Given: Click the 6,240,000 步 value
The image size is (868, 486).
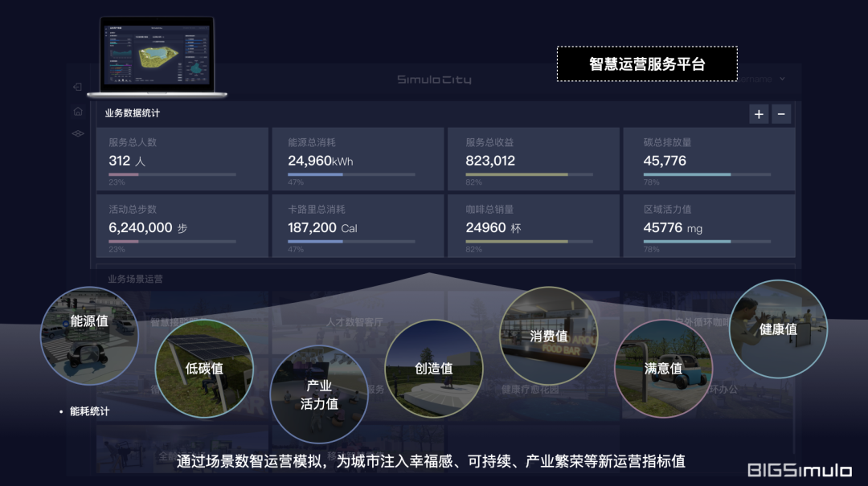Looking at the screenshot, I should coord(148,228).
